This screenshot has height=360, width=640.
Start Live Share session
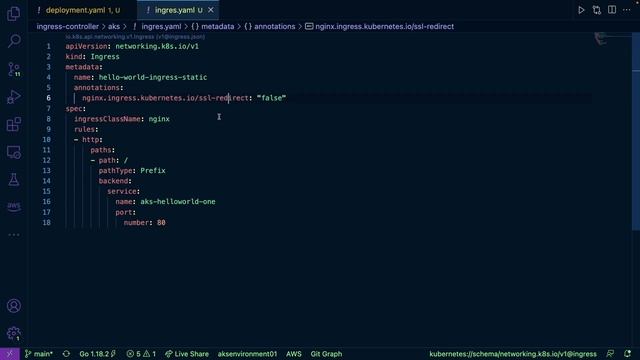187,354
